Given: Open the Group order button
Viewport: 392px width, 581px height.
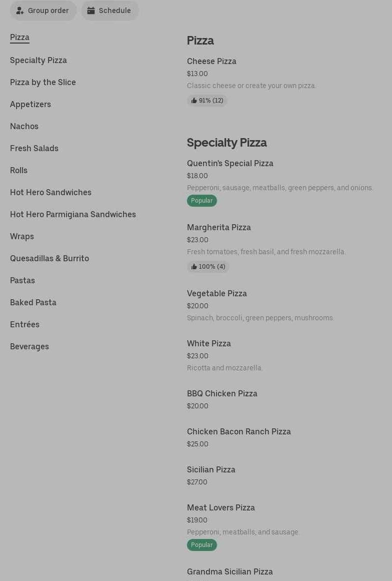Looking at the screenshot, I should click(43, 11).
